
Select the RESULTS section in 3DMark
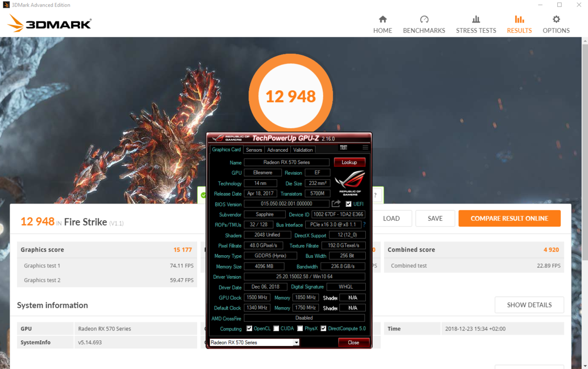(519, 25)
